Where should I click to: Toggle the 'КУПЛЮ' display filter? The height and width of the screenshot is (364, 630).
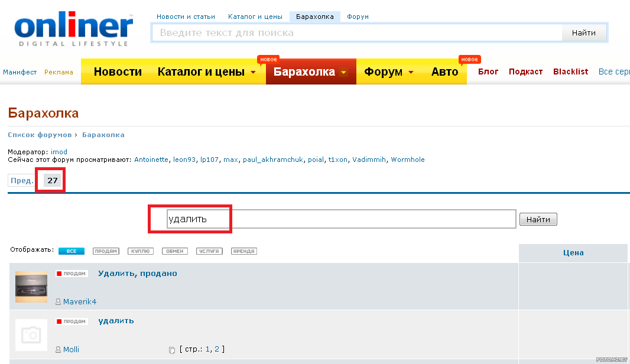[x=140, y=251]
